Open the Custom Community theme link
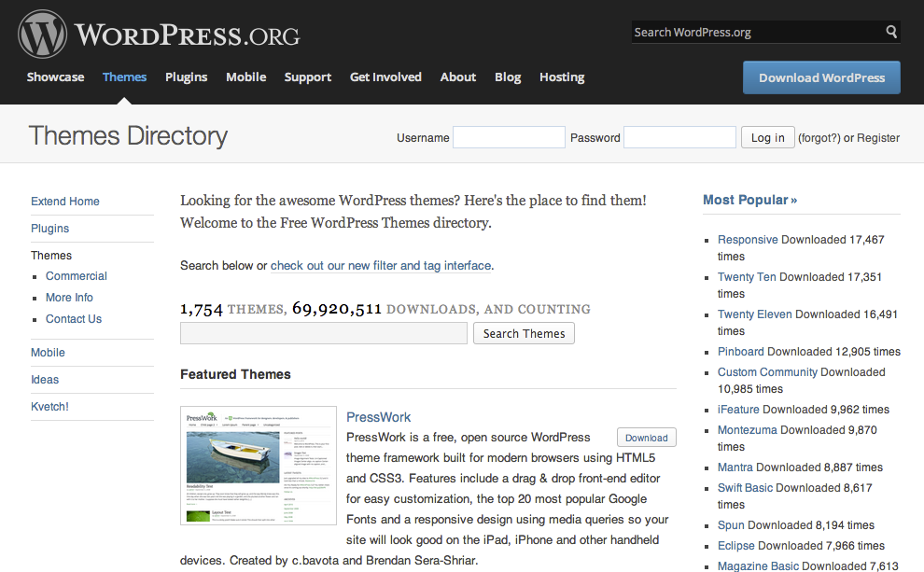 tap(767, 372)
